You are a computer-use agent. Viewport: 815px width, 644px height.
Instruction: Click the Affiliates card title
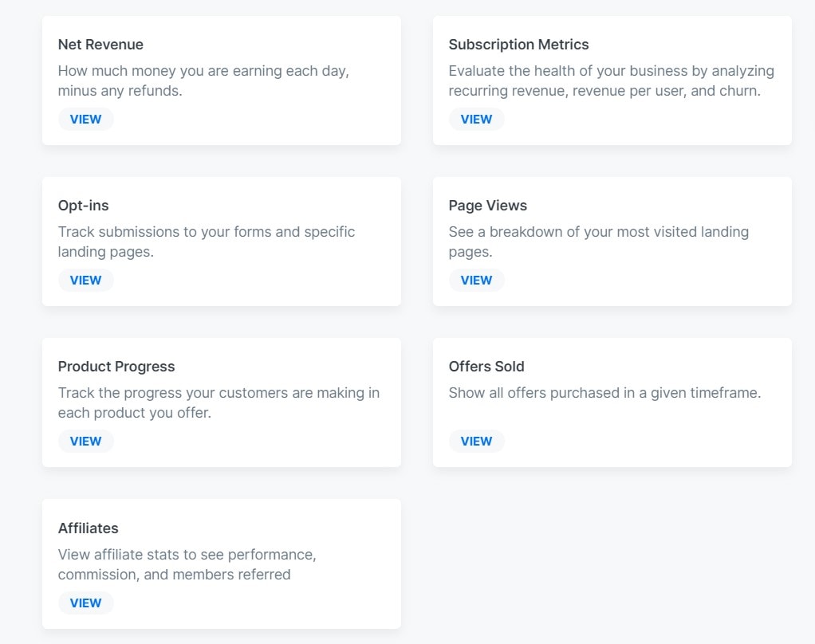pyautogui.click(x=88, y=528)
